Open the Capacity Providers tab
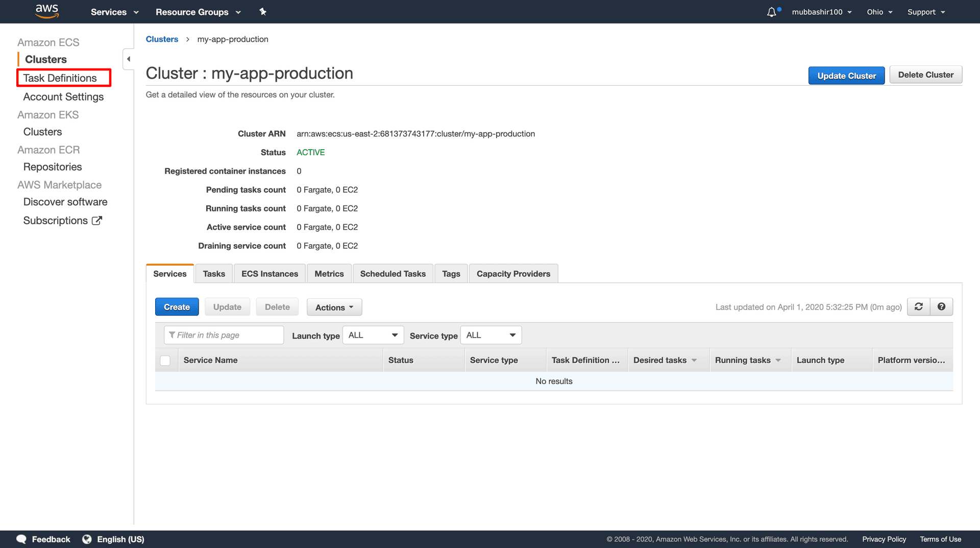 tap(513, 274)
